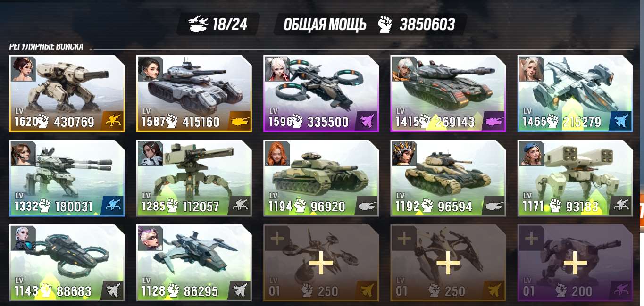This screenshot has height=306, width=644.
Task: Click the mech type icon on the 430769 power card
Action: click(x=113, y=122)
